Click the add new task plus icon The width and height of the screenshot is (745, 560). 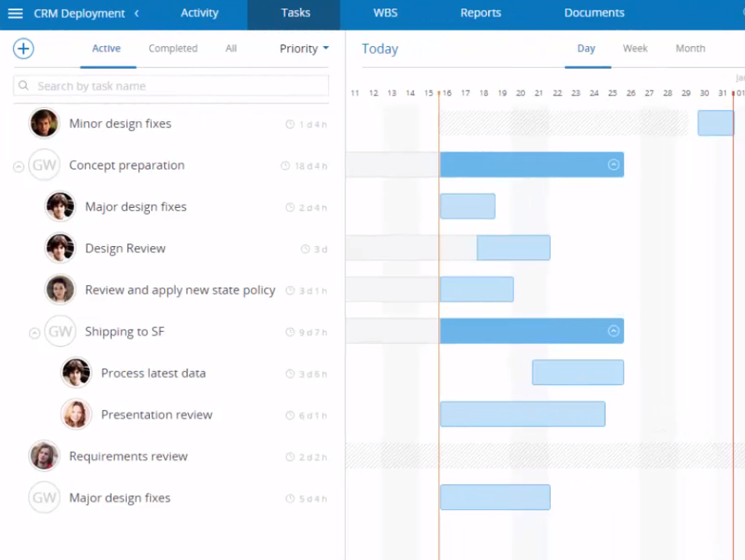(23, 48)
